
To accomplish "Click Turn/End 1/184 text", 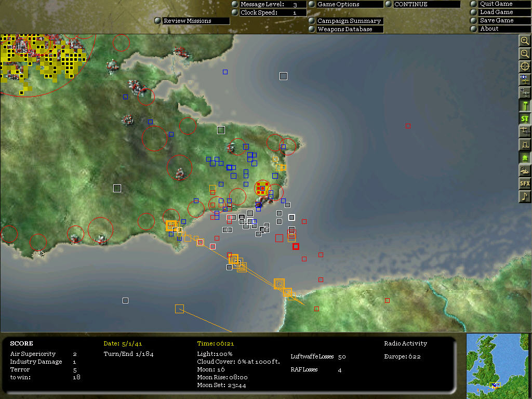I will coord(129,354).
